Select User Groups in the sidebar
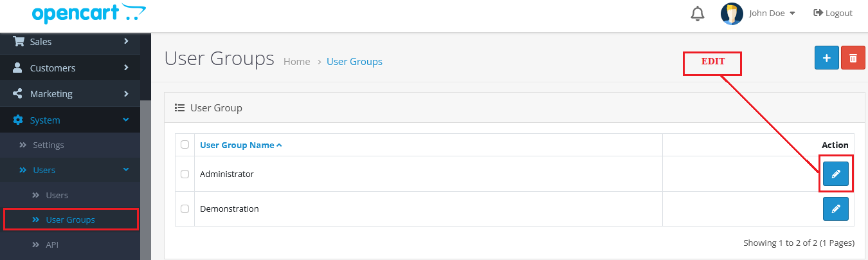Image resolution: width=868 pixels, height=260 pixels. (x=70, y=219)
